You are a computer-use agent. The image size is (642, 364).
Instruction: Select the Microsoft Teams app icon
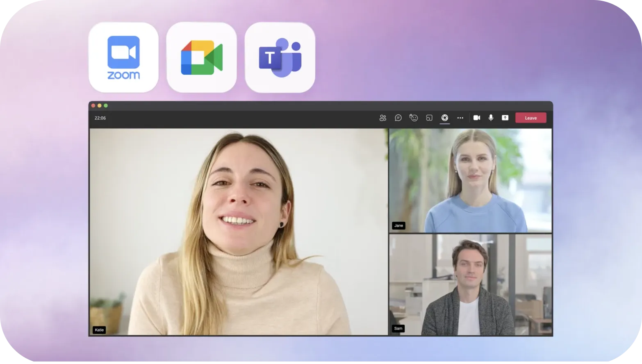[280, 57]
